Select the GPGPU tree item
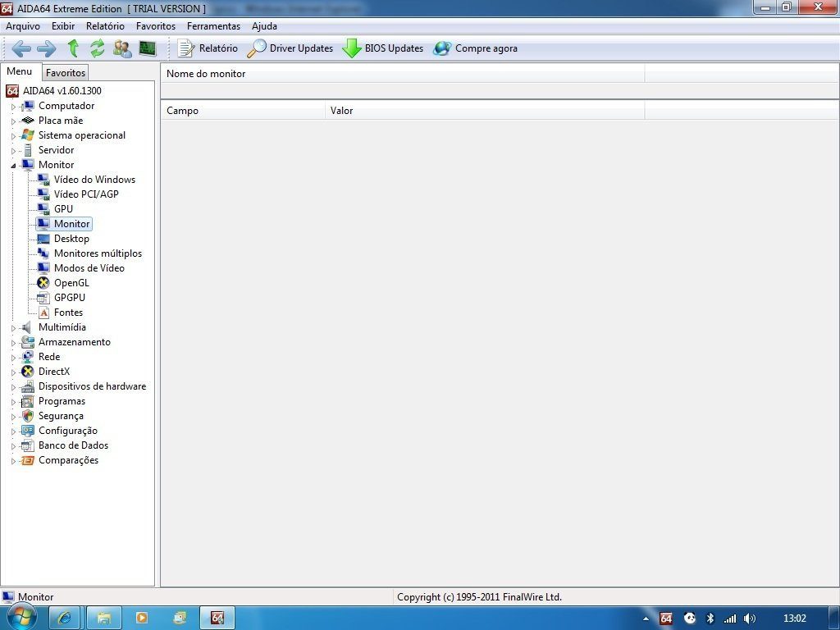 pos(70,297)
